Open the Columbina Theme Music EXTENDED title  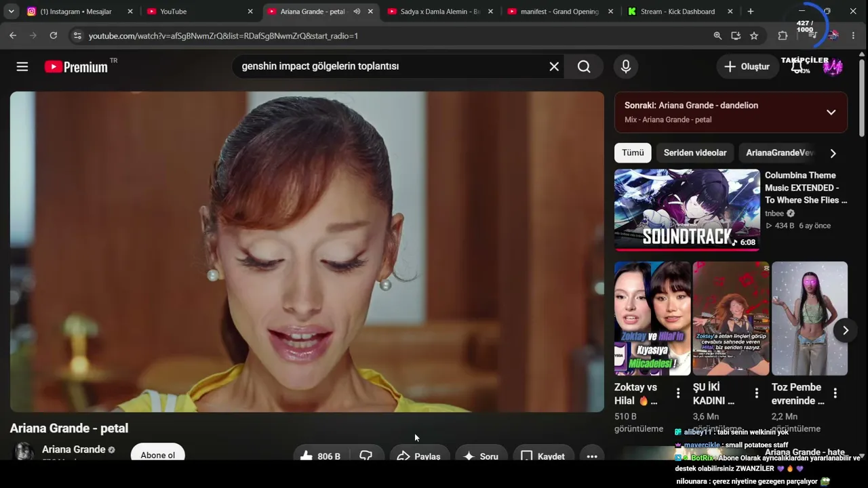click(806, 188)
